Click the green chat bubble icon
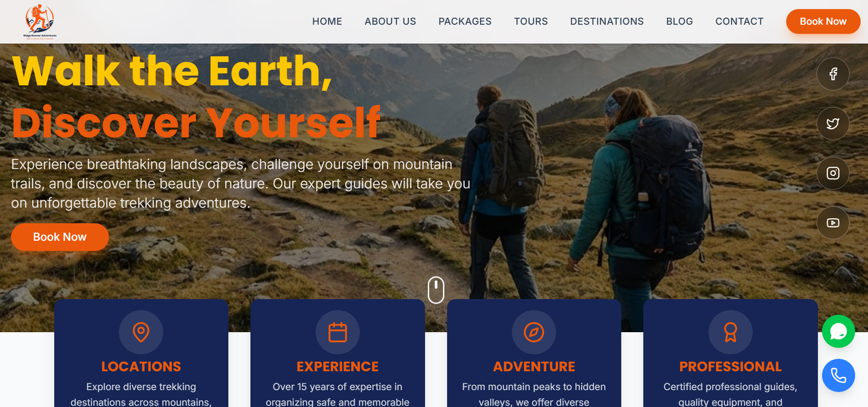This screenshot has width=868, height=407. click(x=838, y=332)
